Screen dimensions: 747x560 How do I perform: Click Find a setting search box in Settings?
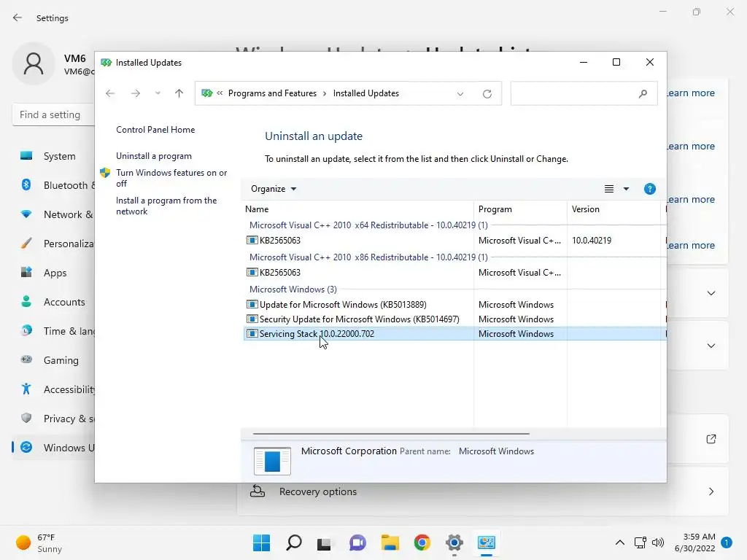click(53, 114)
